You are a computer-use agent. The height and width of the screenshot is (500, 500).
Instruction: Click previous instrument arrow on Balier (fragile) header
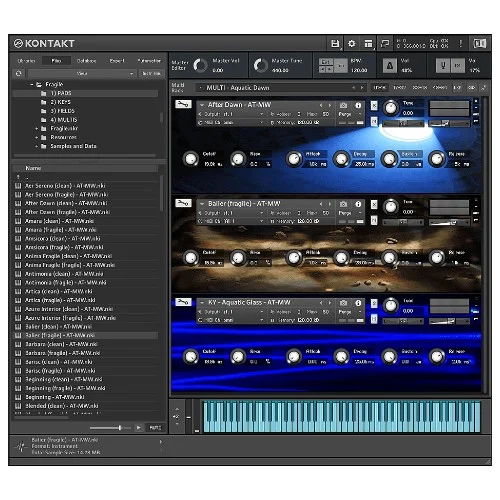321,204
